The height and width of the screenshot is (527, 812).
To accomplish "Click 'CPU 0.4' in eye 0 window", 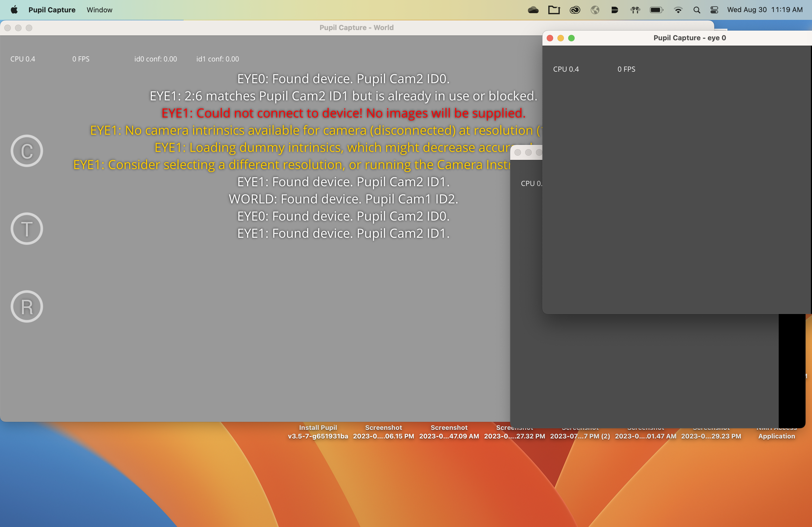I will point(566,69).
